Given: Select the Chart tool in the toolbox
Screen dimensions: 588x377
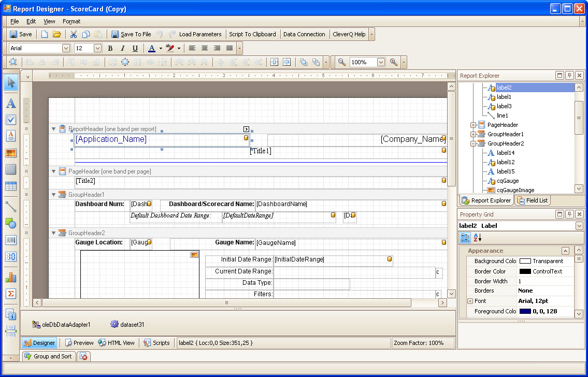Looking at the screenshot, I should coord(10,278).
